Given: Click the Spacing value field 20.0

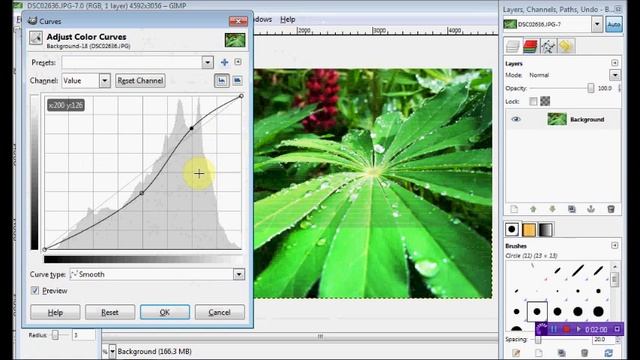Looking at the screenshot, I should pos(603,340).
